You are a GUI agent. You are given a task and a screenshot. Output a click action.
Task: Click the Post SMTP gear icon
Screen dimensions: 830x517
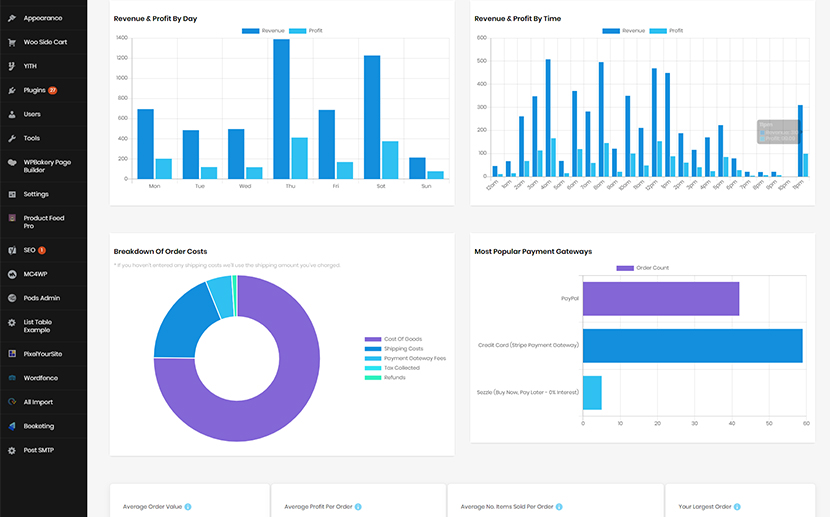click(12, 450)
